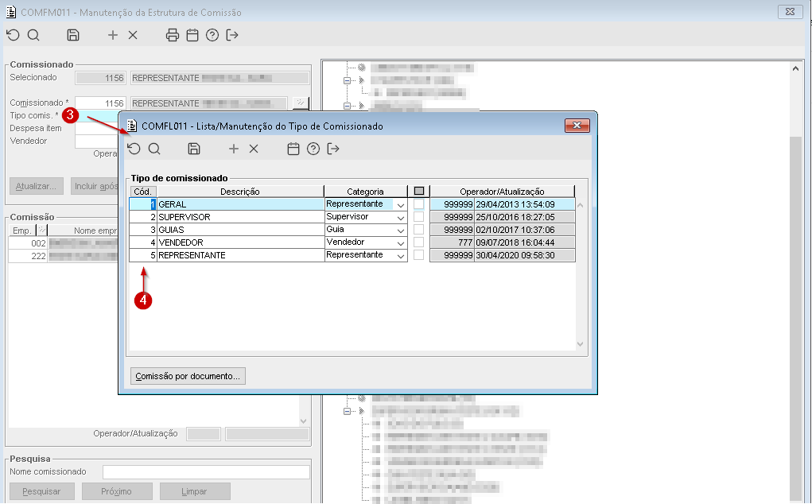The height and width of the screenshot is (504, 812).
Task: Click refresh icon in COMFM011 main toolbar
Action: pyautogui.click(x=13, y=35)
